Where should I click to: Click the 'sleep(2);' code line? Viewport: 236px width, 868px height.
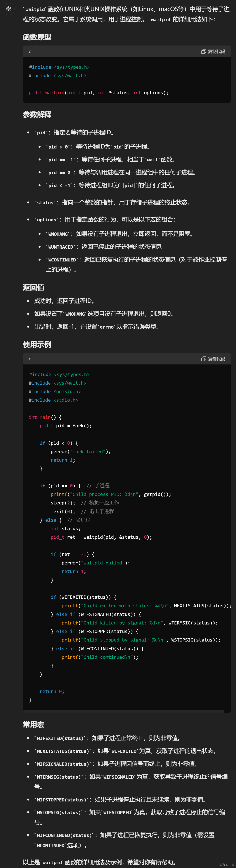point(63,503)
